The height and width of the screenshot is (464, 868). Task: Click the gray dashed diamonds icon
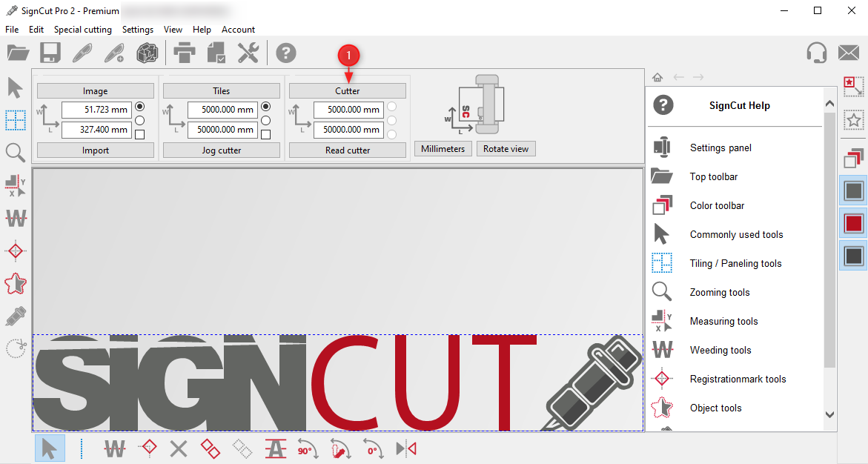242,448
